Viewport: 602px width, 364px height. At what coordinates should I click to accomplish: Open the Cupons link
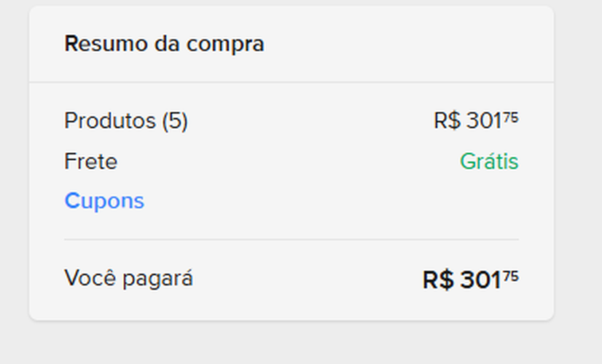point(104,201)
